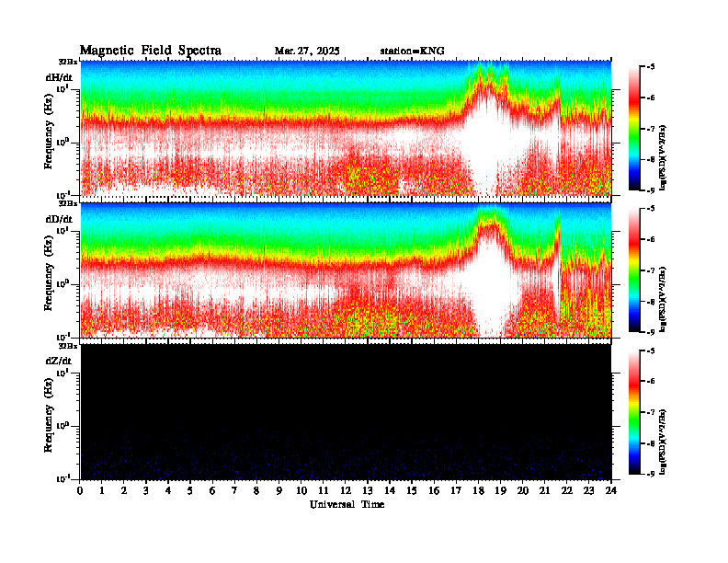Screen dimensions: 728x563
Task: Click the dH/dt panel color bar
Action: tap(633, 129)
